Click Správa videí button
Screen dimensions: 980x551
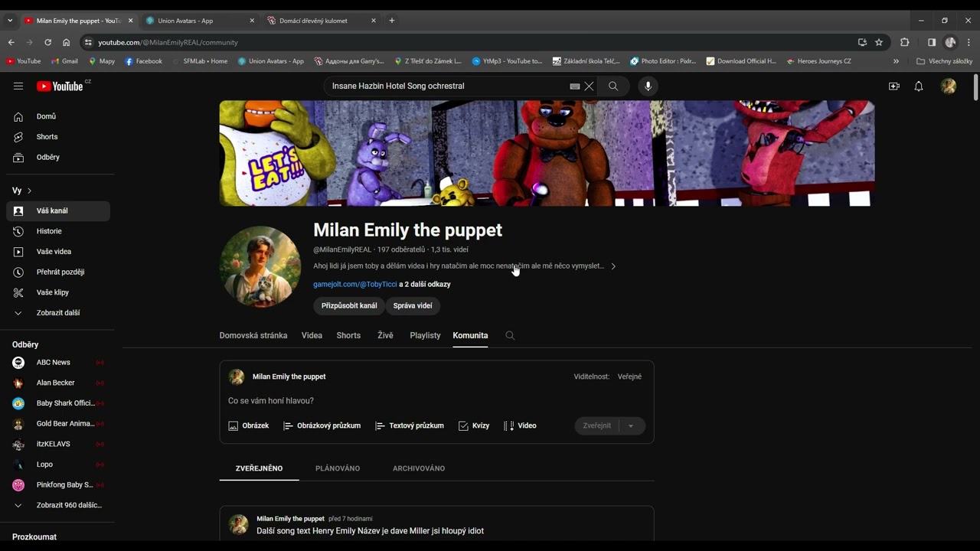(x=413, y=306)
